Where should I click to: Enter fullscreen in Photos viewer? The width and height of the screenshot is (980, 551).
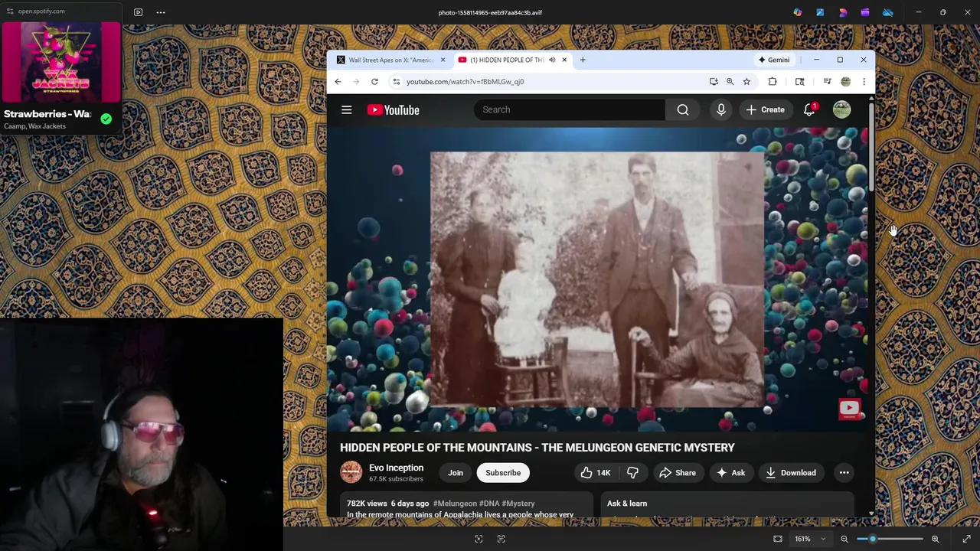click(966, 539)
